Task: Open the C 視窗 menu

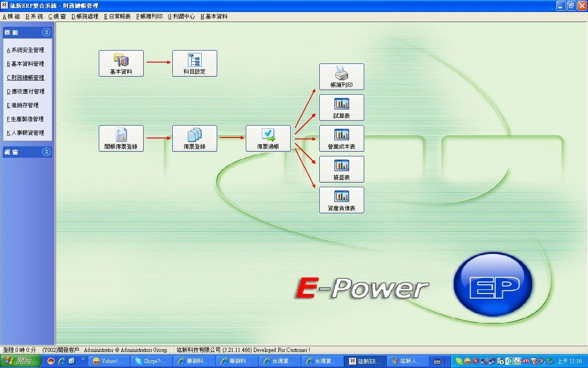Action: point(57,17)
